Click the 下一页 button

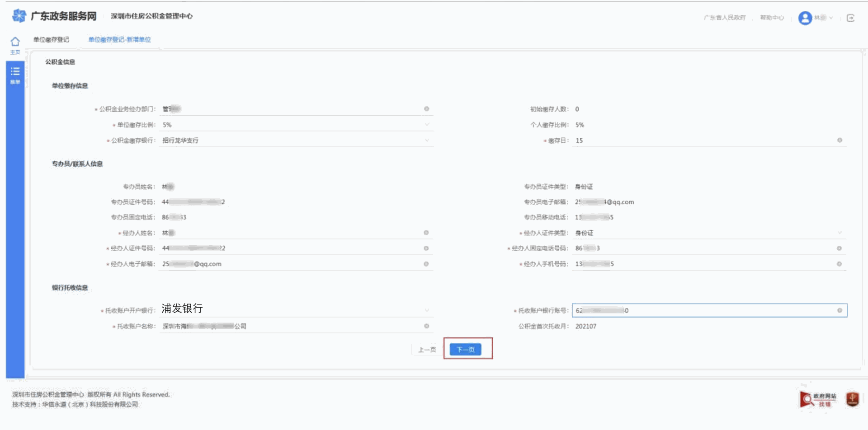tap(465, 350)
